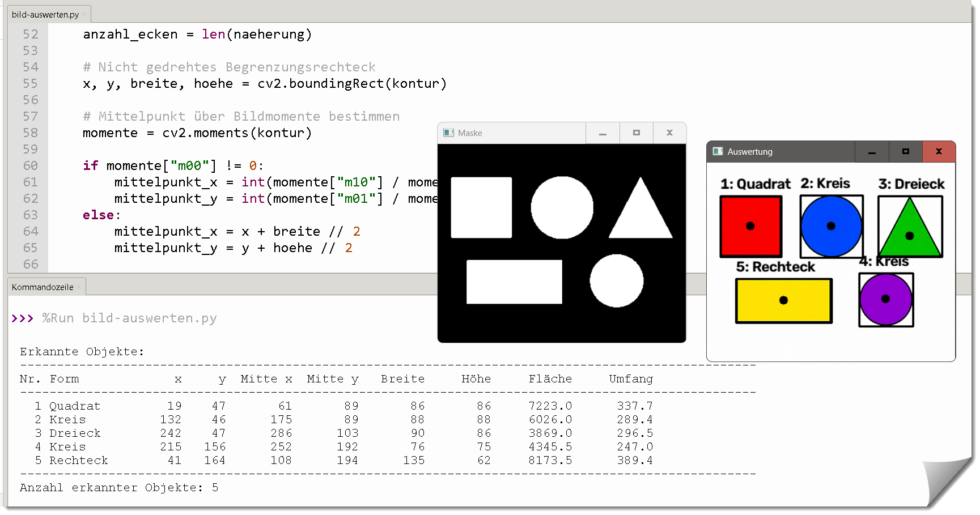980x515 pixels.
Task: Click the 'Form' column header
Action: (64, 379)
